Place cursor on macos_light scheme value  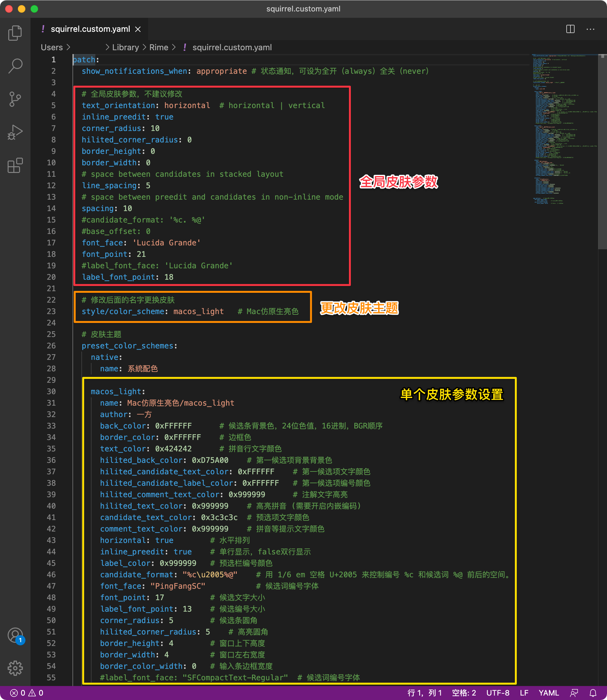pyautogui.click(x=199, y=311)
